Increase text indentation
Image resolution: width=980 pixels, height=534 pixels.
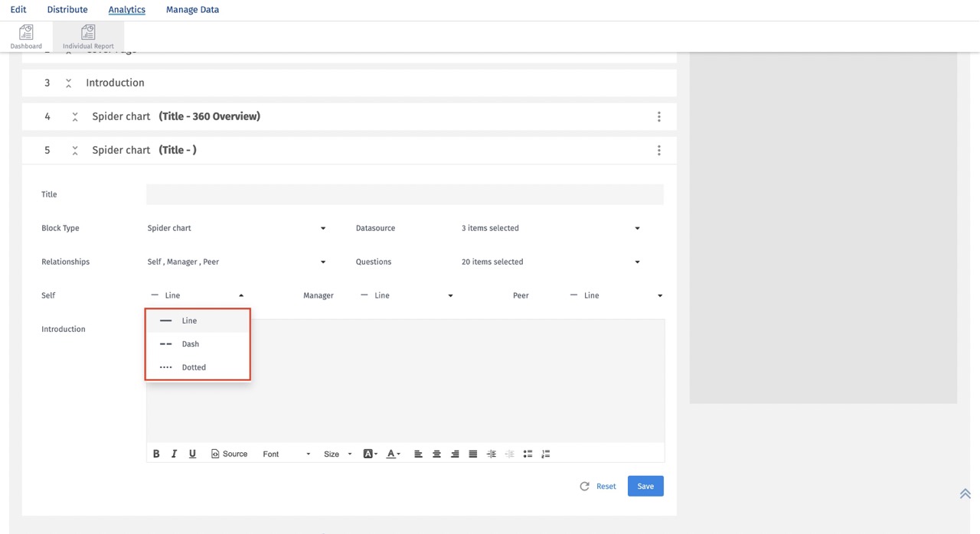click(x=491, y=453)
